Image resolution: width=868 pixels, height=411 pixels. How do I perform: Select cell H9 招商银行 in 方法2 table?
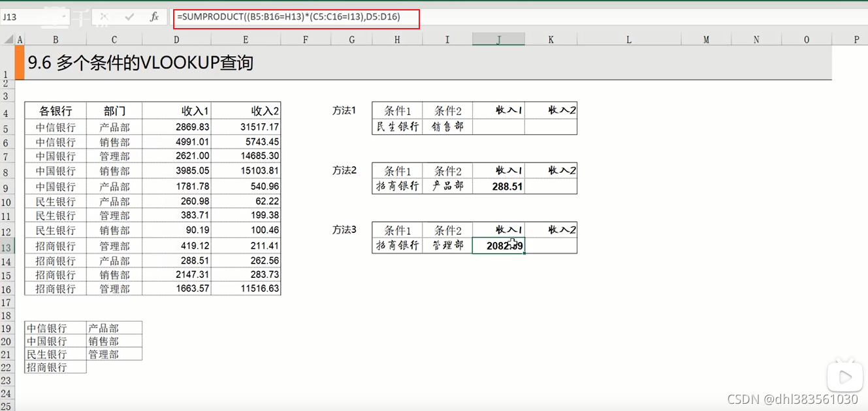(x=397, y=187)
